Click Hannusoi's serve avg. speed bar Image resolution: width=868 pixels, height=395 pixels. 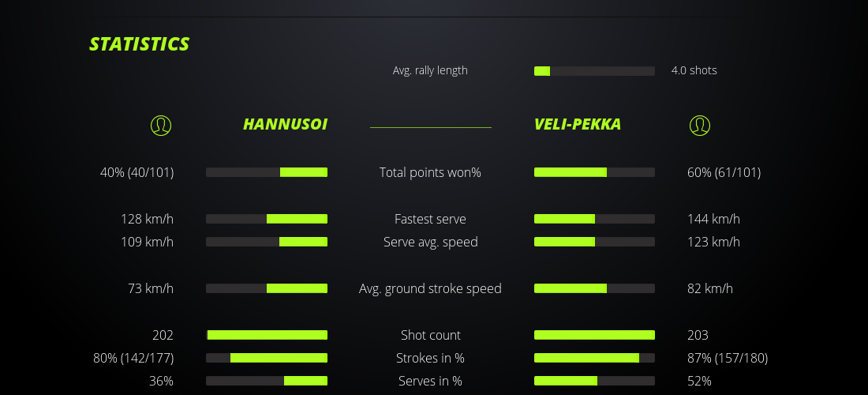click(x=267, y=242)
